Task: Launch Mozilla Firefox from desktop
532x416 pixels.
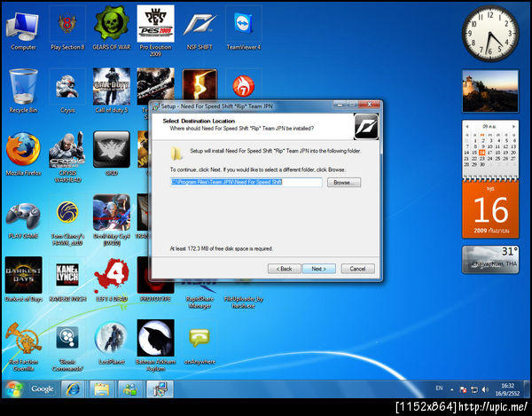Action: 23,153
